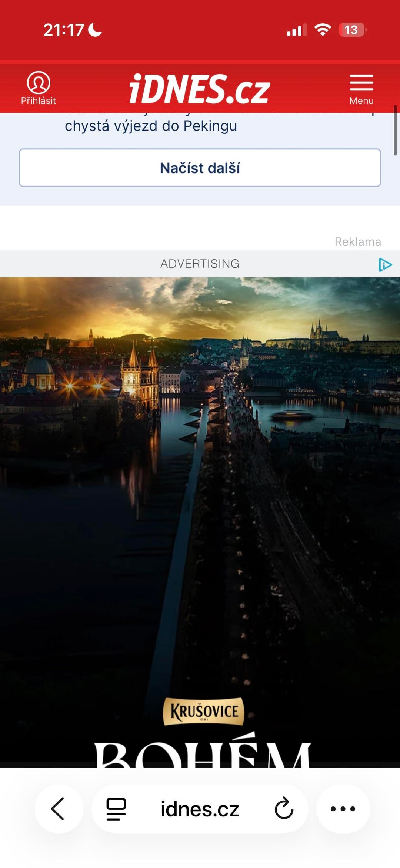Go back with the browser back arrow

pyautogui.click(x=58, y=809)
